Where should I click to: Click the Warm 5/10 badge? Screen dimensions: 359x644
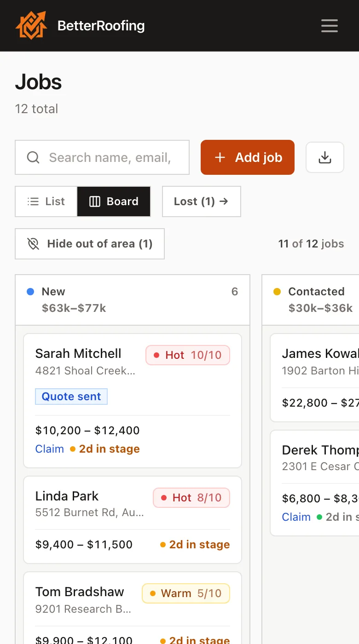[186, 593]
